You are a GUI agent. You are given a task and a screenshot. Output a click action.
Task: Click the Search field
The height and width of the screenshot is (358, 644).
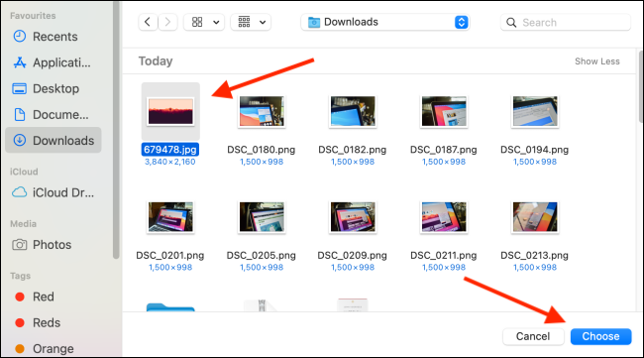(x=566, y=22)
